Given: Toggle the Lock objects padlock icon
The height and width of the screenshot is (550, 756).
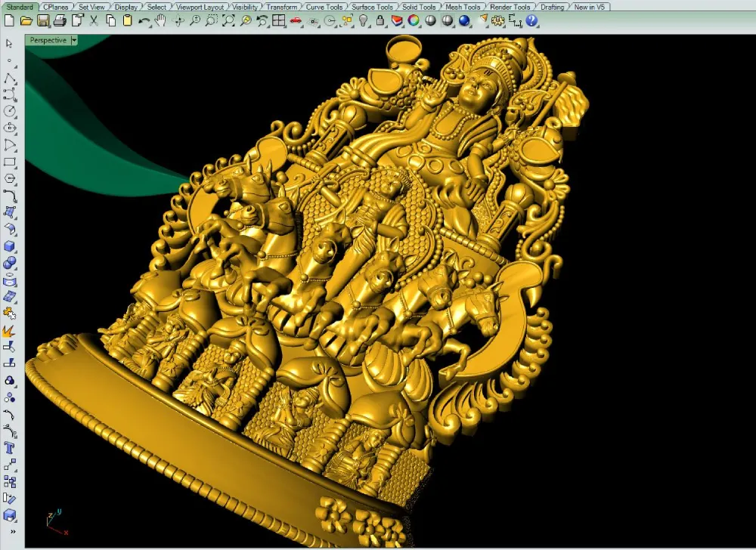Looking at the screenshot, I should 380,20.
